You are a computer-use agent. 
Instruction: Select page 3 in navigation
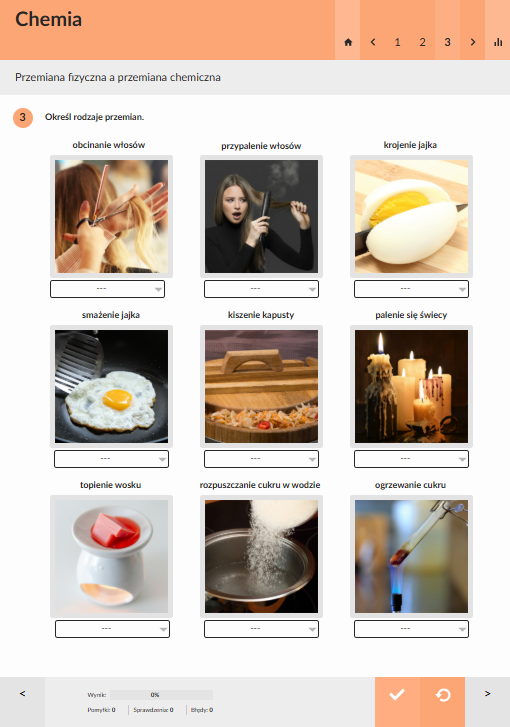pos(447,42)
